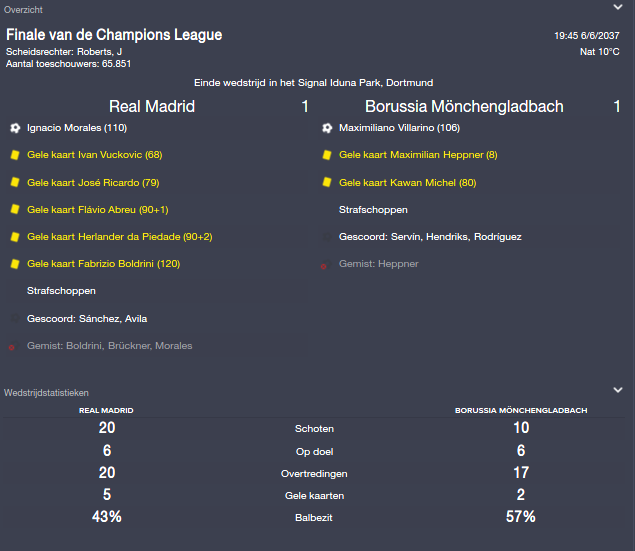Open Borussia Mönchengladbach team name link
The height and width of the screenshot is (551, 635).
[x=464, y=106]
